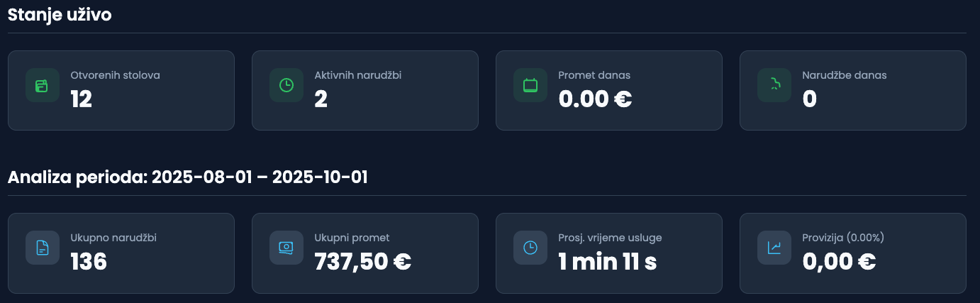Click the cash icon for Ukupni promet
980x303 pixels.
tap(286, 248)
